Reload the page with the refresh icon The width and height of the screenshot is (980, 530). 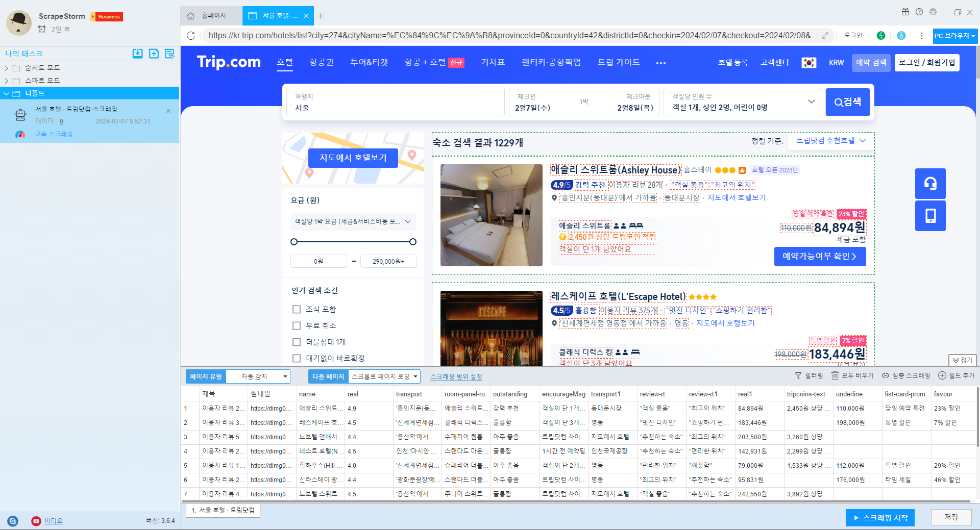pyautogui.click(x=191, y=36)
